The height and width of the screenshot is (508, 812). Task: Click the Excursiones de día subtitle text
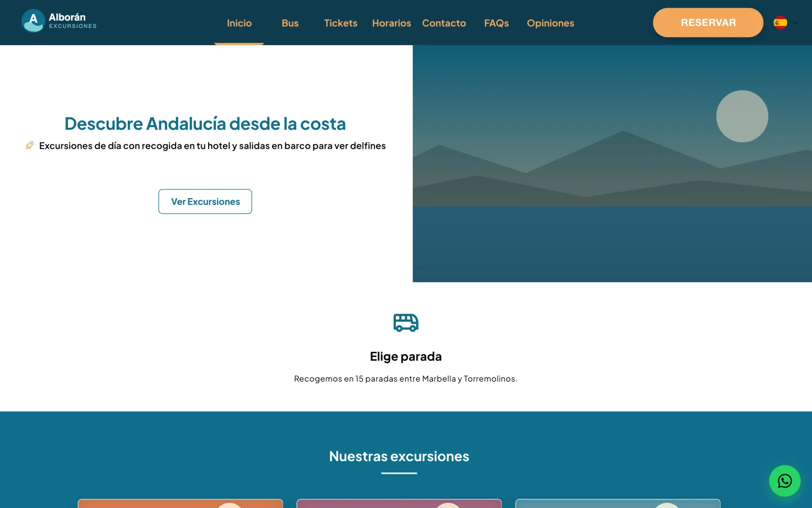pos(212,146)
